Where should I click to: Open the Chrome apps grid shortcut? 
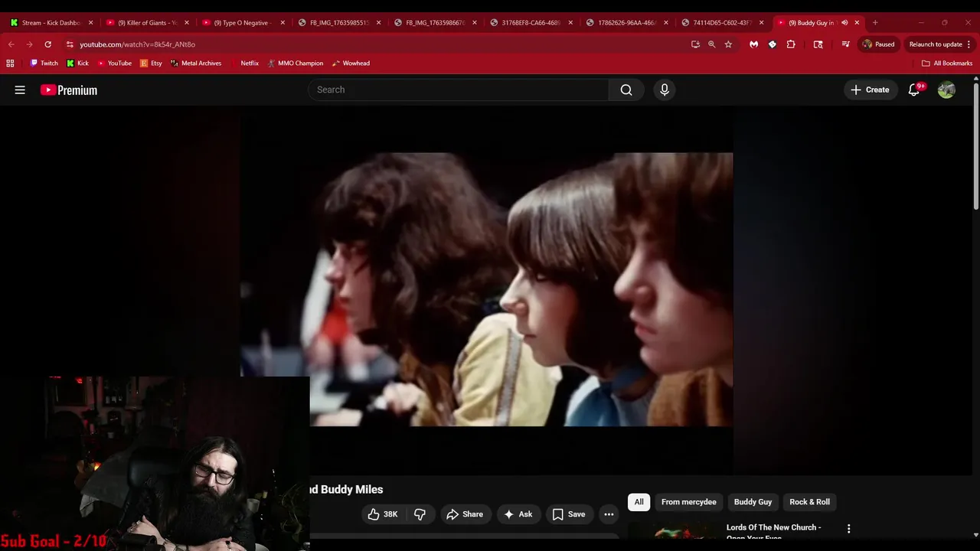point(10,64)
